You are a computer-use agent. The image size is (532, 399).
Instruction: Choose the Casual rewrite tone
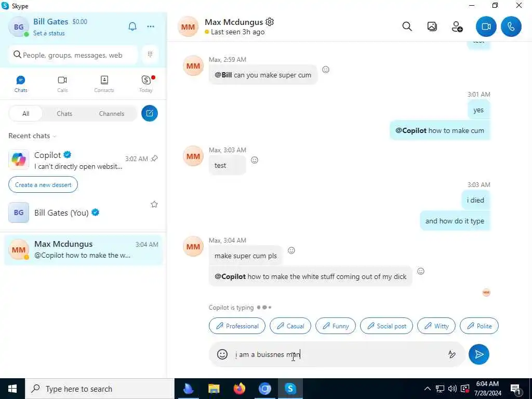click(x=290, y=326)
